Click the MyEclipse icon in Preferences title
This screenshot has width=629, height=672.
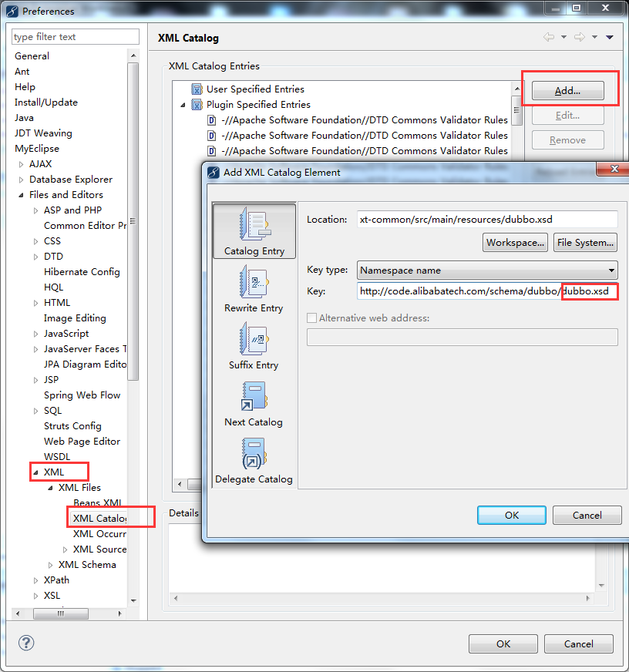[x=12, y=11]
